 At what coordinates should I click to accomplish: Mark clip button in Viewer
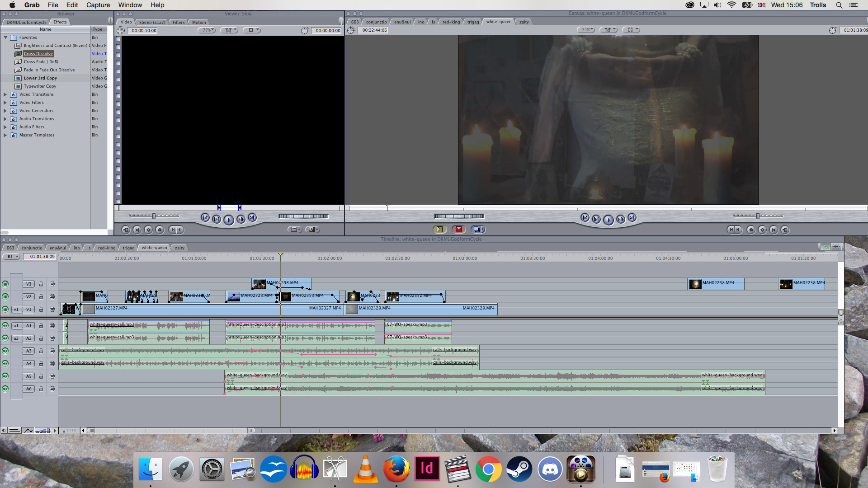[137, 230]
